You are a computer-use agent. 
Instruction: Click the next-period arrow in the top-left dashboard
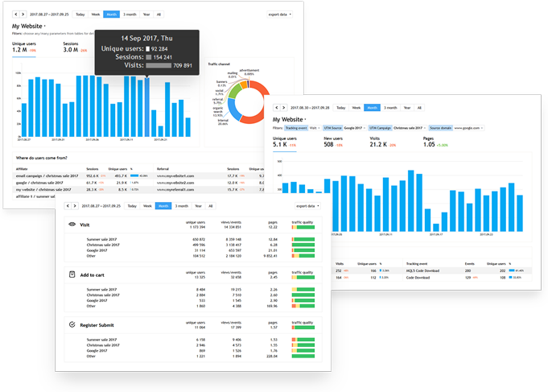(23, 14)
